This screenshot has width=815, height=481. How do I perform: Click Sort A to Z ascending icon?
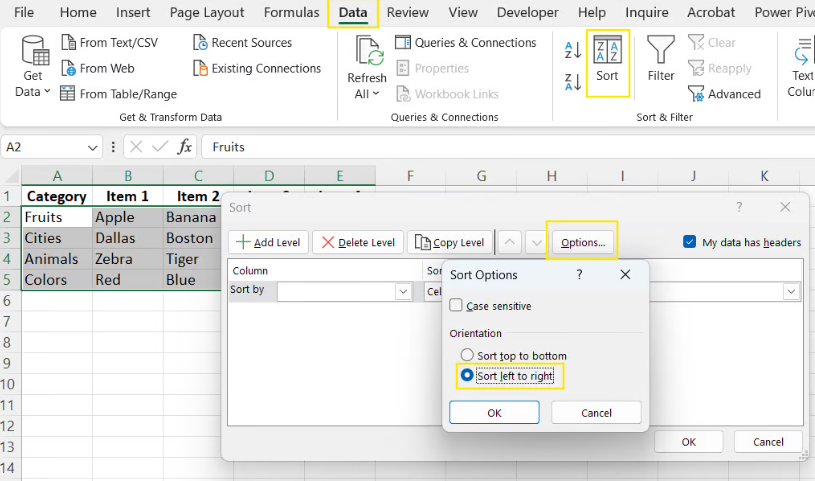click(x=573, y=50)
